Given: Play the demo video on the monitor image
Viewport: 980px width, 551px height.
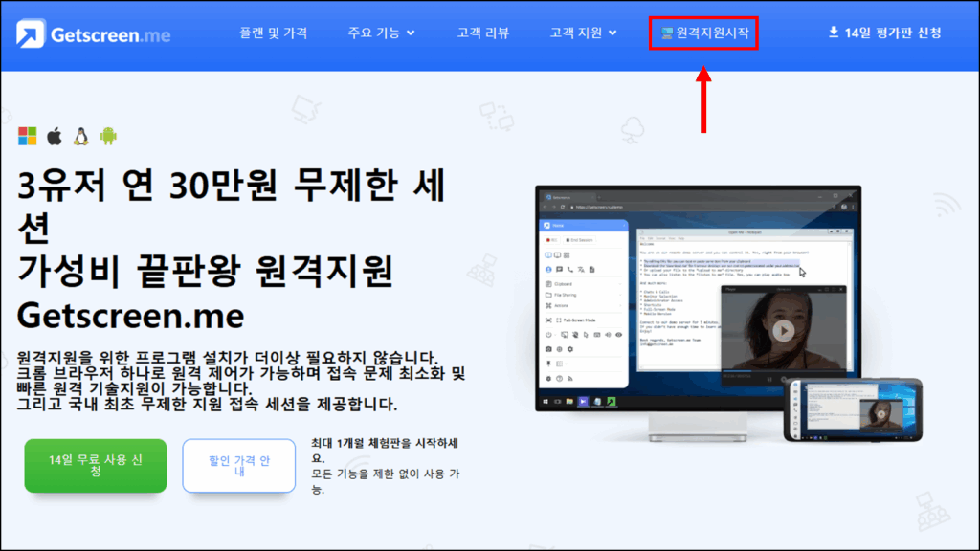Looking at the screenshot, I should [783, 330].
